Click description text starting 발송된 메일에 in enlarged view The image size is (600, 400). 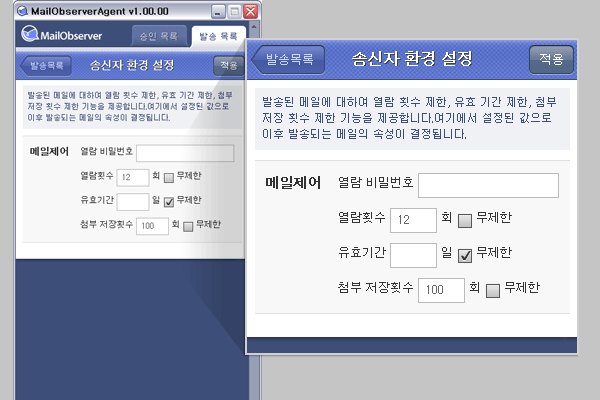tap(409, 118)
